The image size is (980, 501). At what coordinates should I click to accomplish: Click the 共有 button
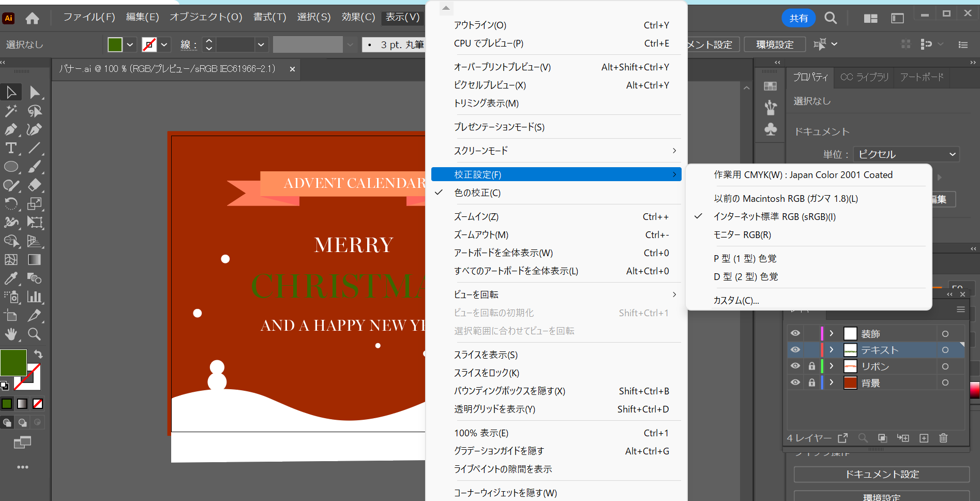[798, 18]
